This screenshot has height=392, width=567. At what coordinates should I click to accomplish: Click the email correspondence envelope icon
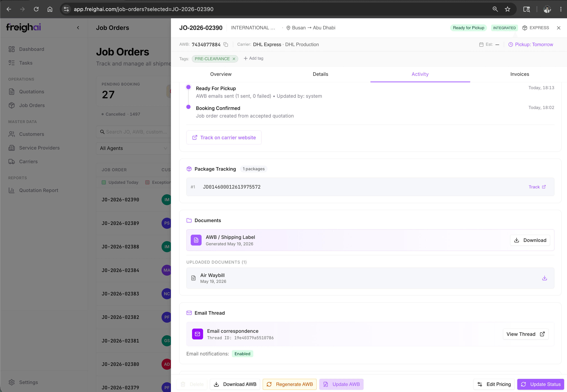point(198,334)
